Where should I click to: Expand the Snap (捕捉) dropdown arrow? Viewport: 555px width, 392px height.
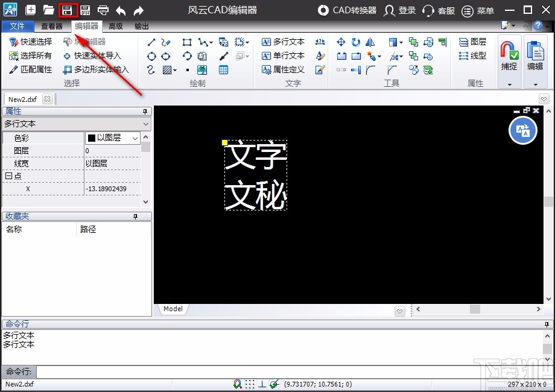pyautogui.click(x=509, y=84)
